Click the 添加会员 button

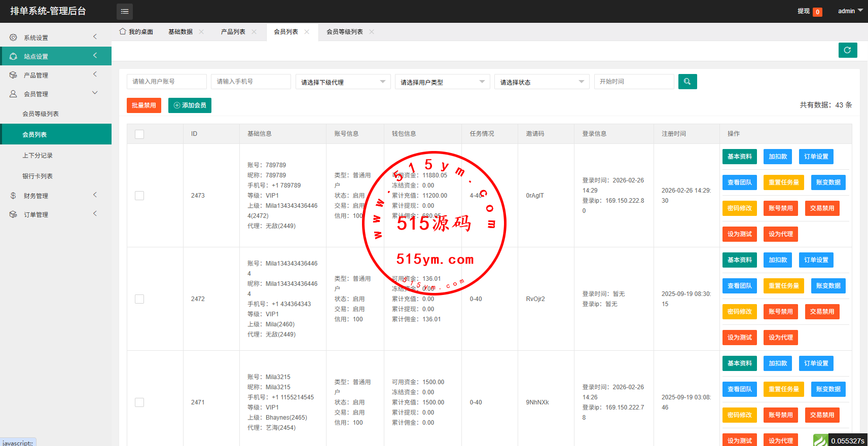click(190, 105)
